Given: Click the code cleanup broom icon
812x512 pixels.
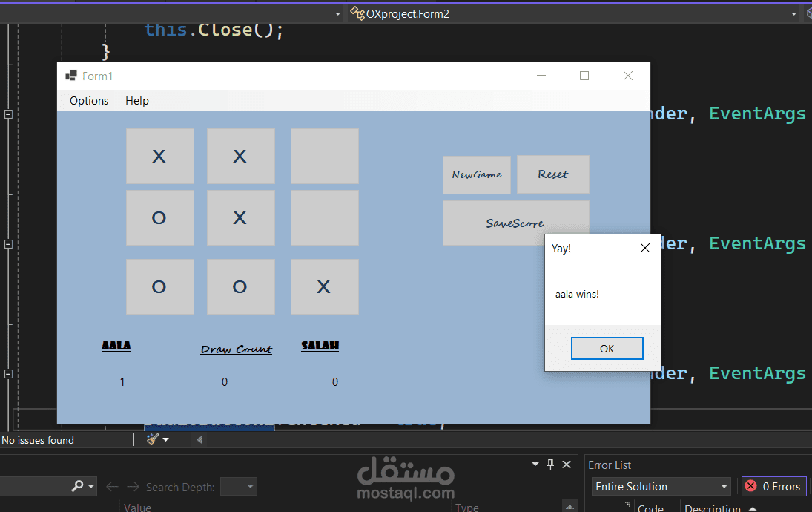Looking at the screenshot, I should (x=152, y=439).
